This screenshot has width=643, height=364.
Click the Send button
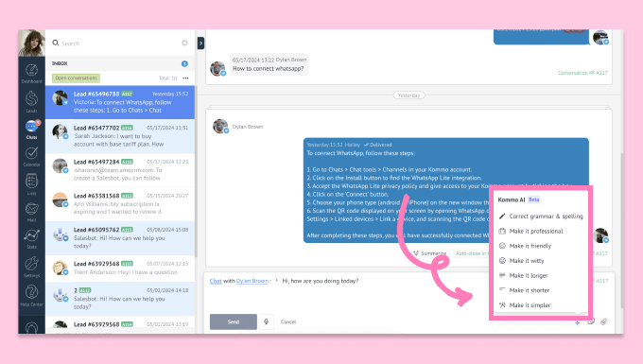234,321
